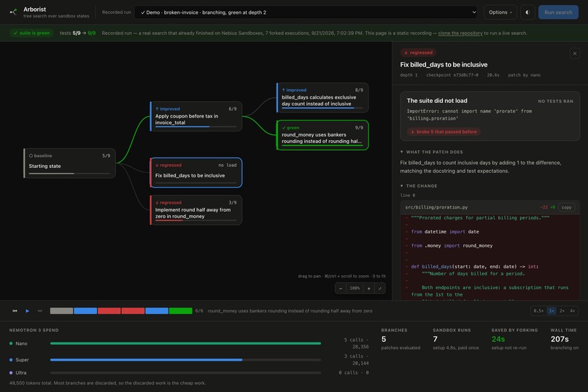Click the Arborist tree logo icon
Image resolution: width=588 pixels, height=392 pixels.
click(x=14, y=12)
